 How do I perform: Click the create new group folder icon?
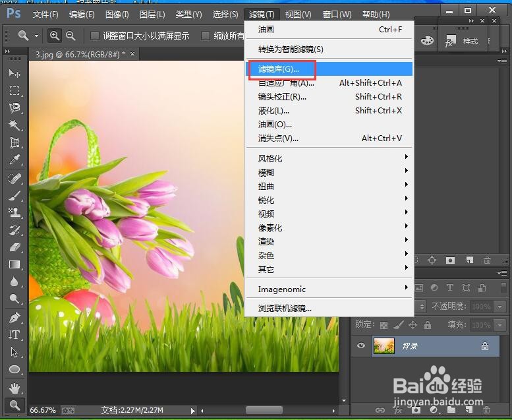click(451, 409)
